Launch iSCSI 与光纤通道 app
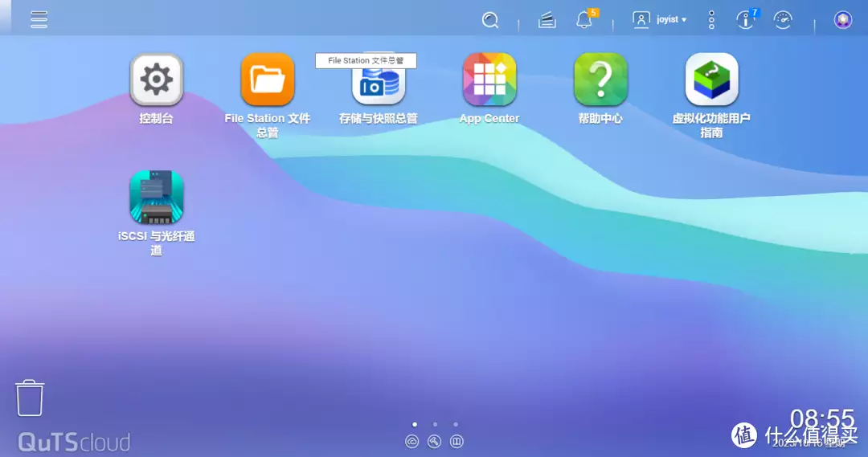The image size is (868, 457). 157,197
